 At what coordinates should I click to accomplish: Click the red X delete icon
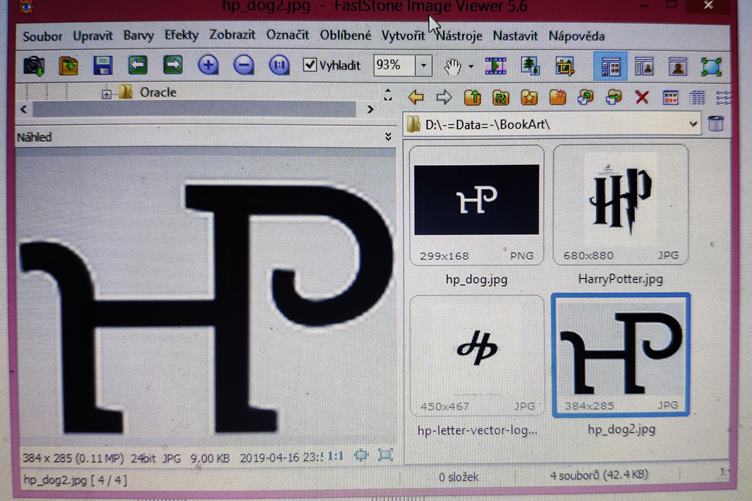pyautogui.click(x=642, y=98)
